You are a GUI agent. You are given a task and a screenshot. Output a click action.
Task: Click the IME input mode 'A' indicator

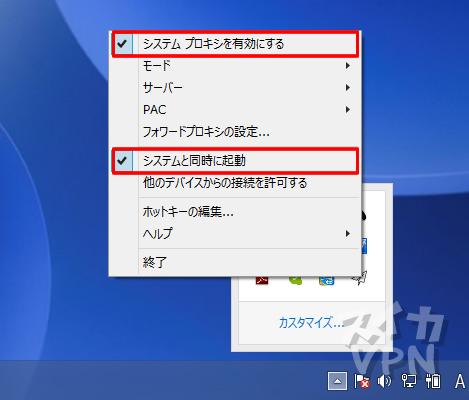460,381
